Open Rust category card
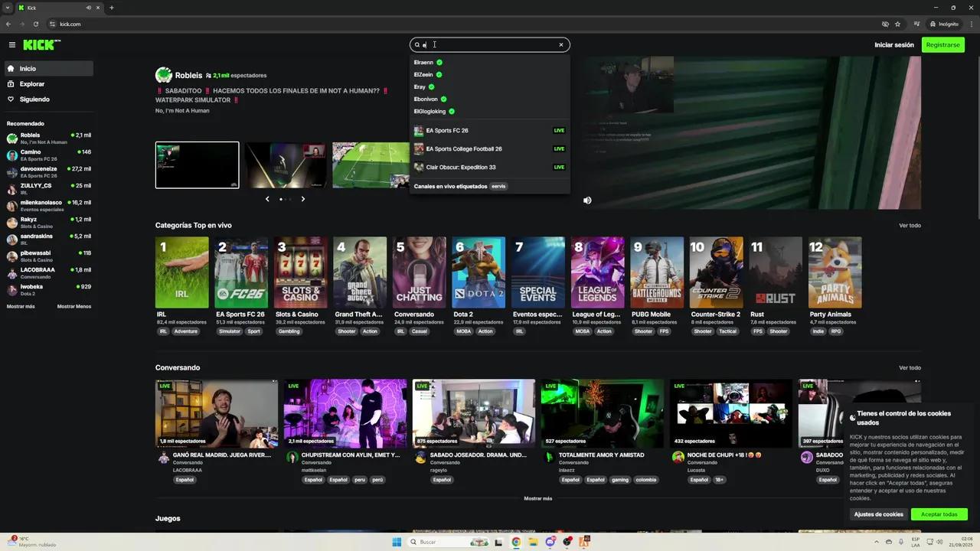Viewport: 980px width, 551px height. click(776, 272)
